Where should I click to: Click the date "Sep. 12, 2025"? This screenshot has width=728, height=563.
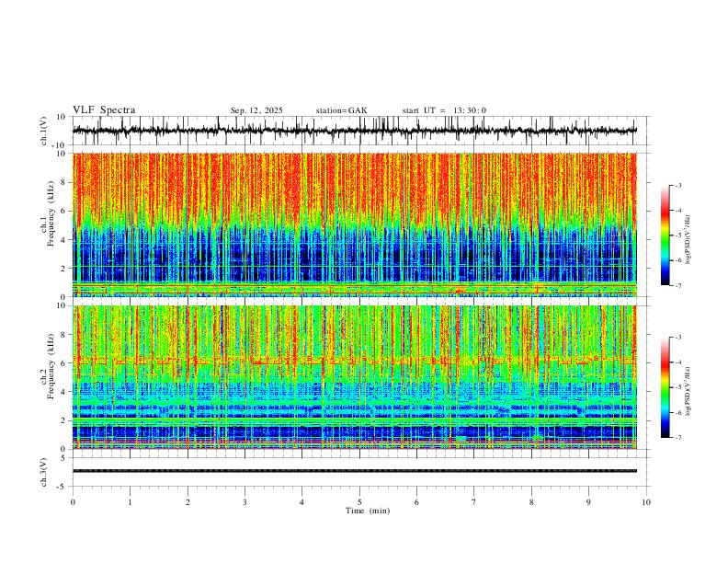tap(256, 110)
